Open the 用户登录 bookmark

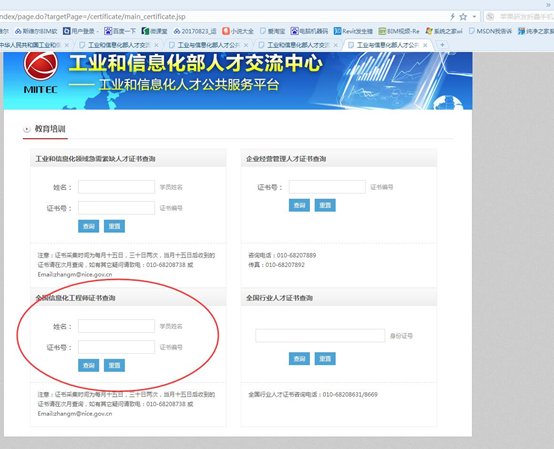pyautogui.click(x=81, y=31)
